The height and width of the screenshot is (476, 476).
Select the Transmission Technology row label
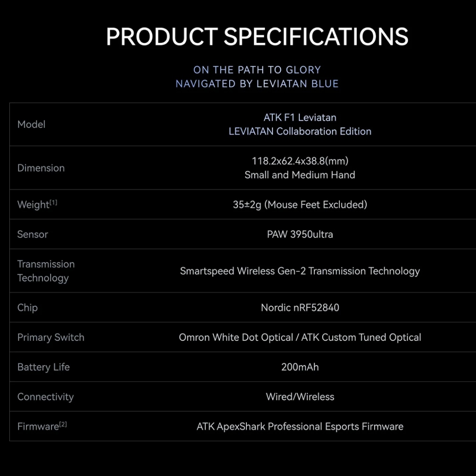click(x=46, y=271)
